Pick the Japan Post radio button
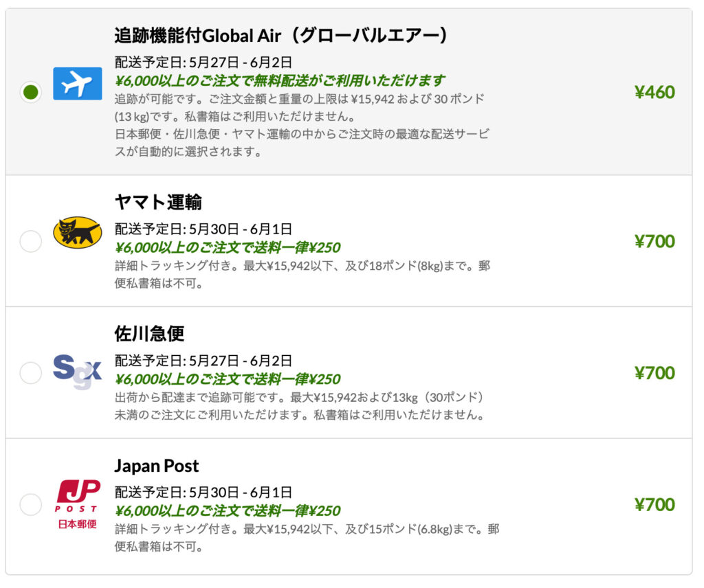The height and width of the screenshot is (588, 704). coord(30,505)
